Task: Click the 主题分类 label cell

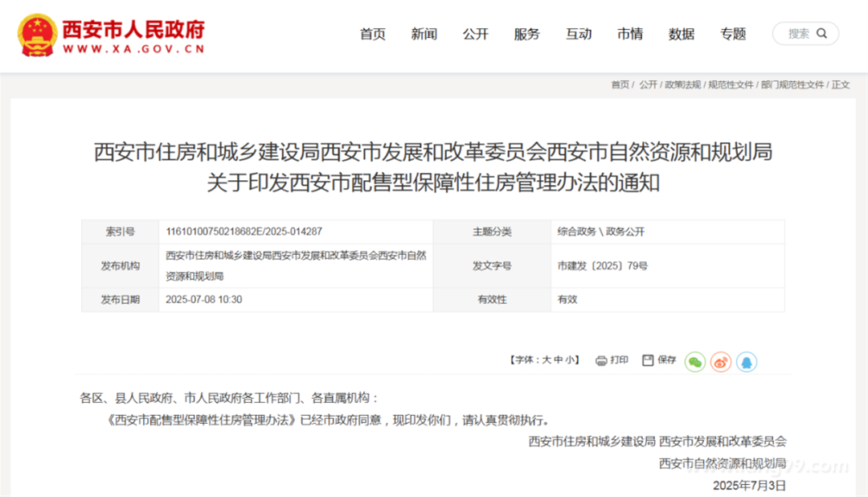Action: 492,232
